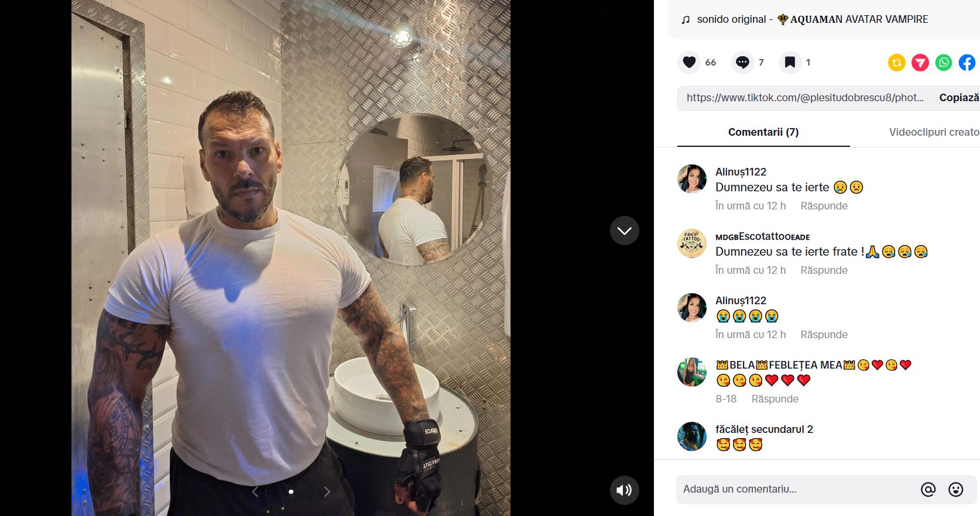Mention a user with the @ icon
The height and width of the screenshot is (516, 980).
coord(928,489)
